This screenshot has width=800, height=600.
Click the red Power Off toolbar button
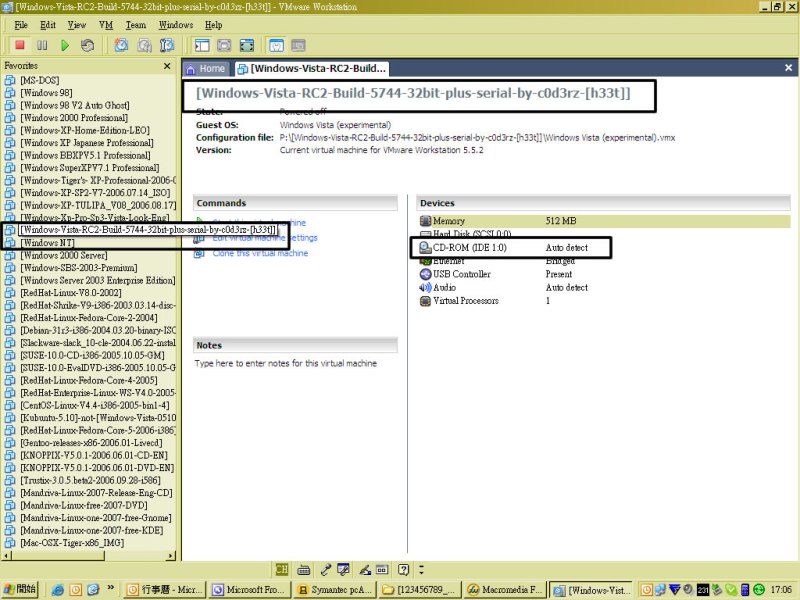20,45
